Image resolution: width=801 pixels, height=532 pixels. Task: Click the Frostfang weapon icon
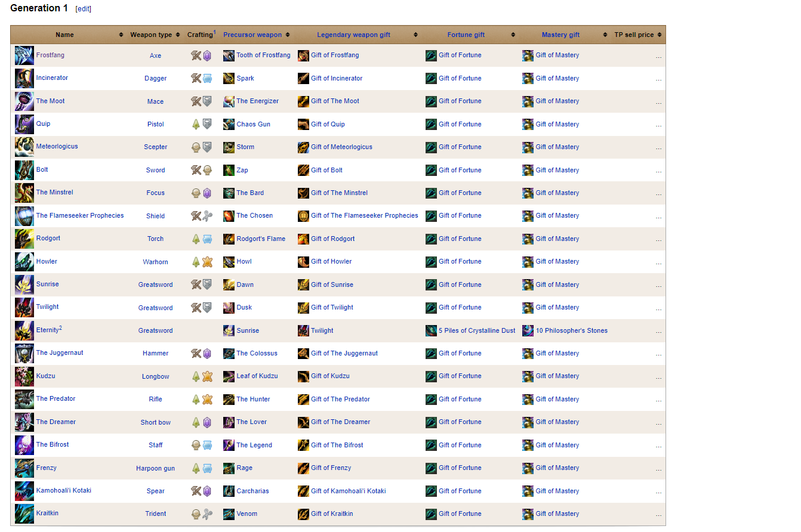tap(24, 55)
